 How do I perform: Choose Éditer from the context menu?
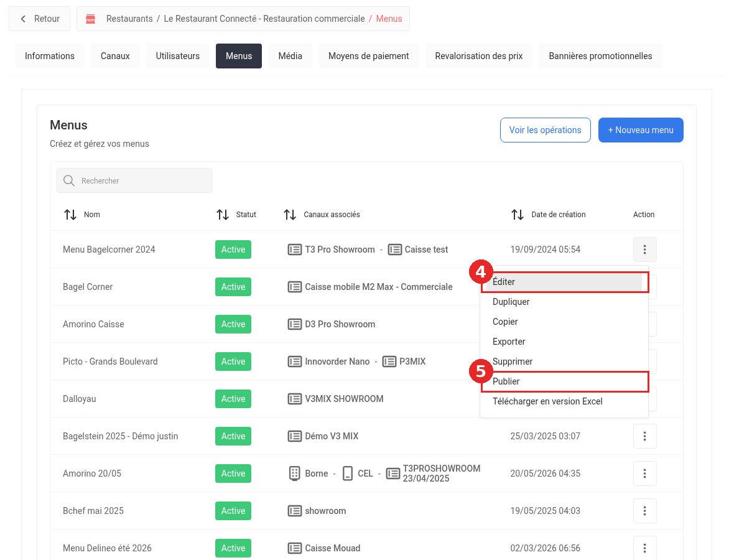[x=564, y=282]
